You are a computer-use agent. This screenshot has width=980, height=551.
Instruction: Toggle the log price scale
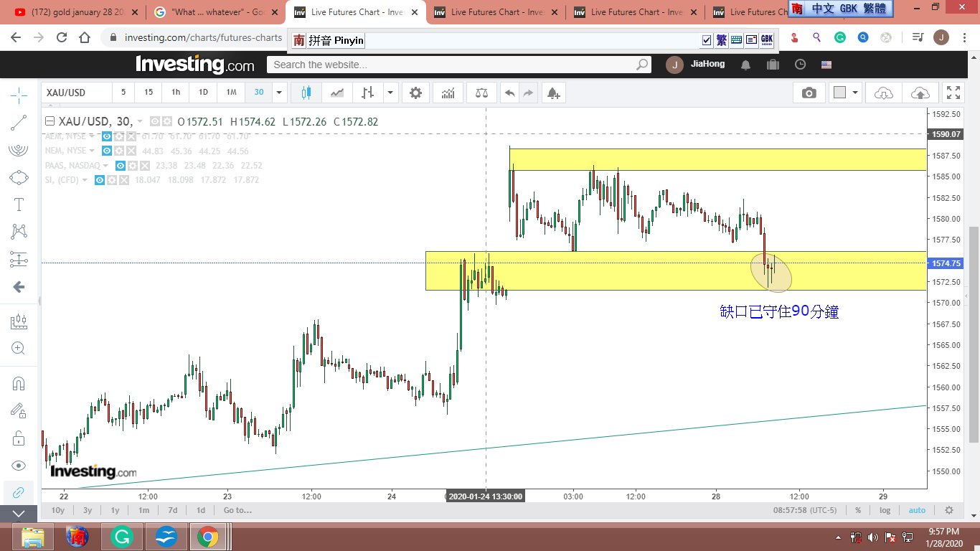[x=885, y=511]
